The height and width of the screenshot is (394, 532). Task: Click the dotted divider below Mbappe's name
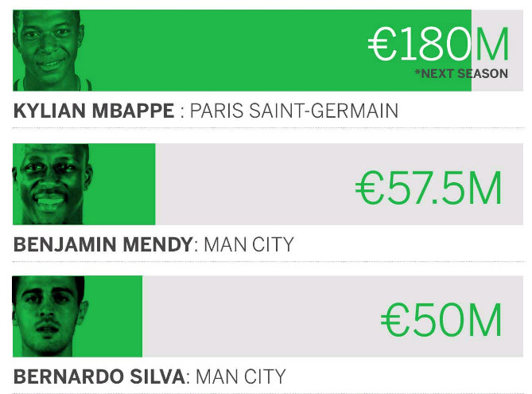tap(268, 128)
